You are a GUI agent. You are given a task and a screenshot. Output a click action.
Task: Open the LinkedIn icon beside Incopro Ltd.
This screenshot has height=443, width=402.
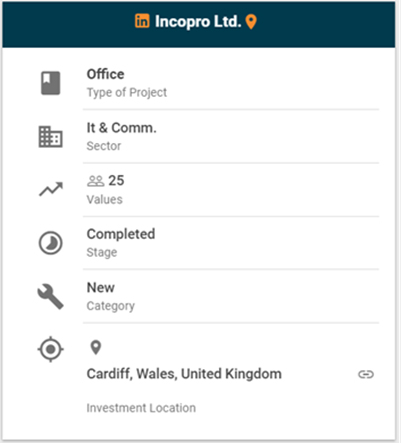[142, 21]
